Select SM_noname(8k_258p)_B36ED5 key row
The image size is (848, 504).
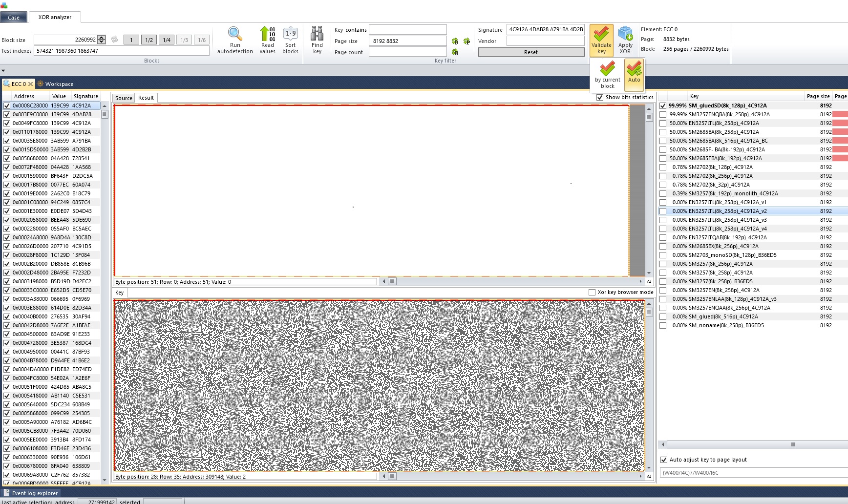[x=753, y=325]
